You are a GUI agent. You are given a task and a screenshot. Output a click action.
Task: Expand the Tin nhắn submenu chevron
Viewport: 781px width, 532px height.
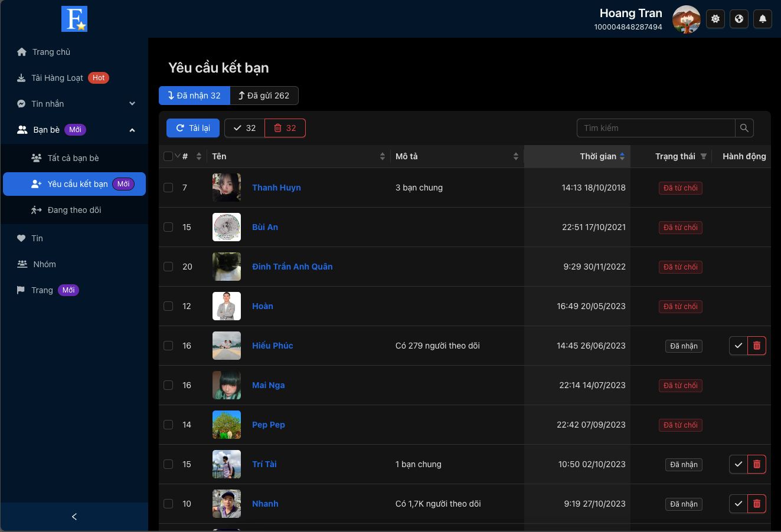pyautogui.click(x=132, y=104)
